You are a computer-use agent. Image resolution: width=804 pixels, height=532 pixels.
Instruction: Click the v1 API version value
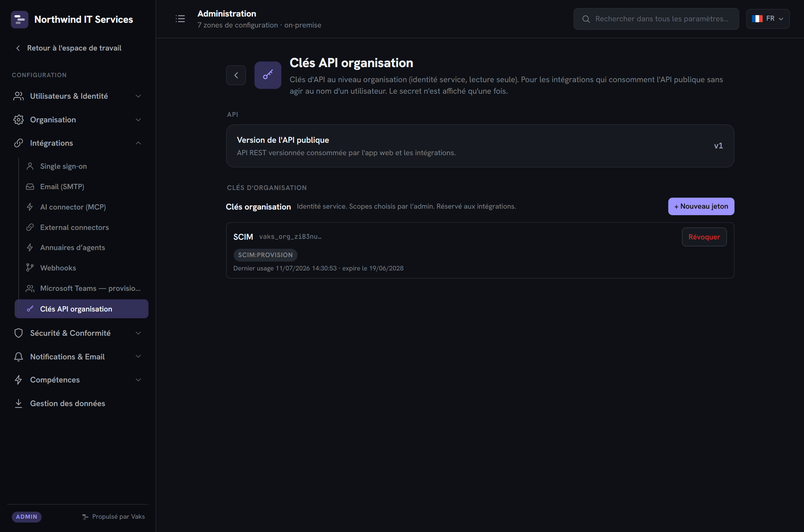[718, 146]
